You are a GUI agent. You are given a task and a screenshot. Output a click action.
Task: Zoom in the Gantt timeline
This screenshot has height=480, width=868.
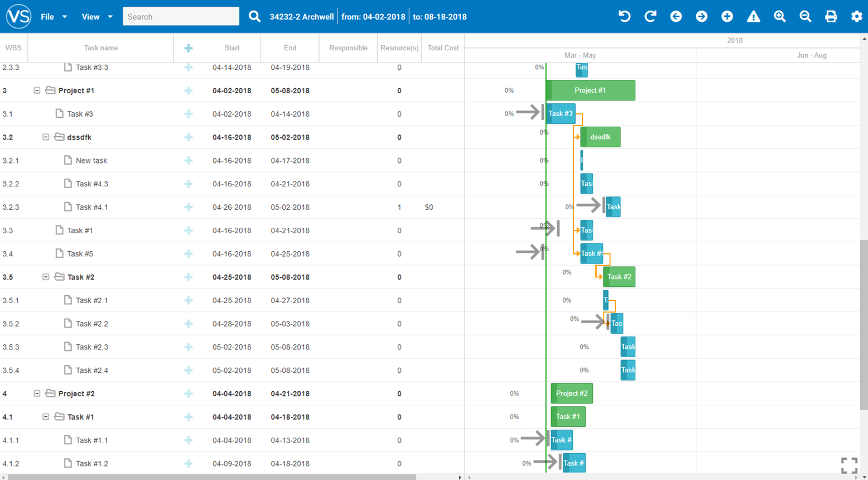click(x=780, y=16)
